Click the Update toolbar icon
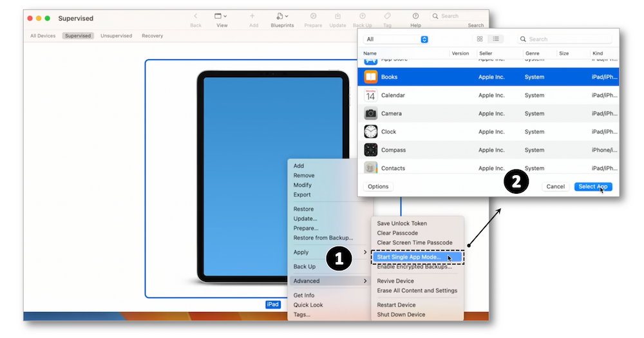644x338 pixels. (337, 16)
